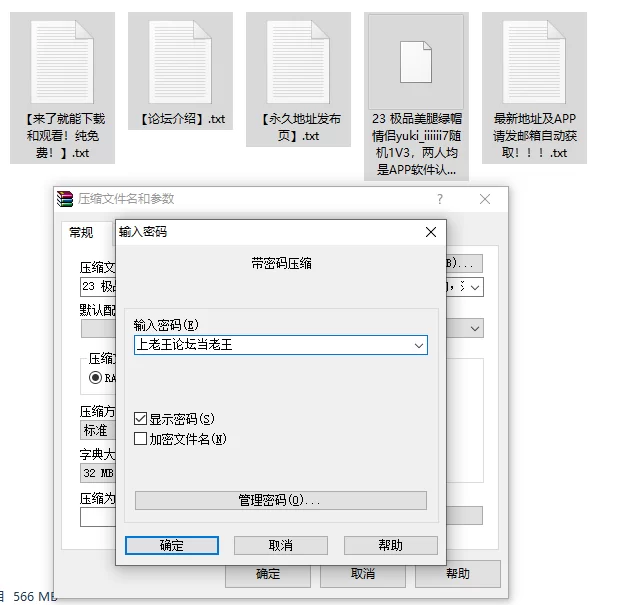Select the RAR format radio button

pyautogui.click(x=95, y=378)
